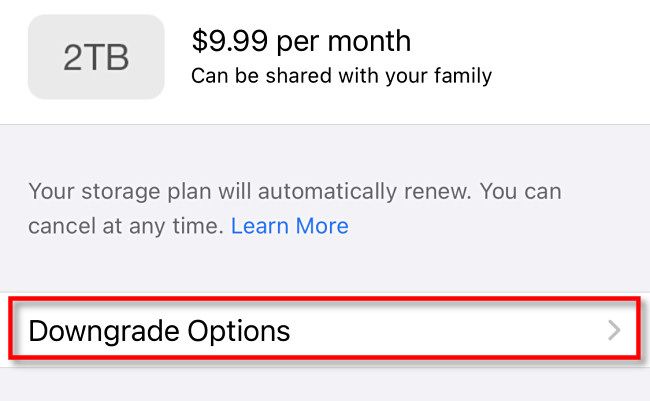The width and height of the screenshot is (650, 401).
Task: Click the word "More" in the blue link
Action: [x=321, y=226]
